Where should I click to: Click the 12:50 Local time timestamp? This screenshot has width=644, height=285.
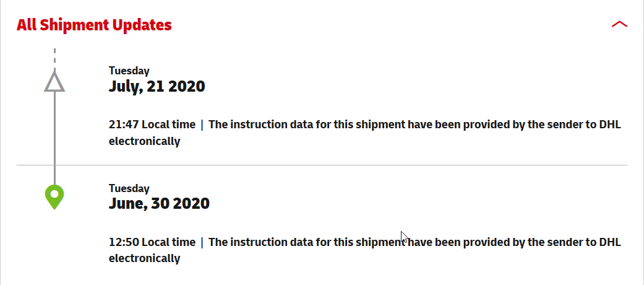(x=152, y=242)
